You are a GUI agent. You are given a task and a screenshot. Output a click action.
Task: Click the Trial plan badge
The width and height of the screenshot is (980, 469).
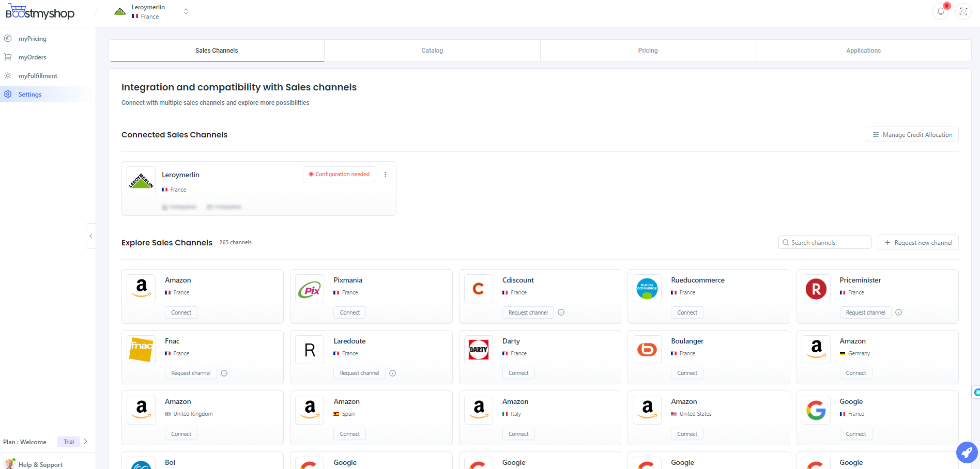[69, 442]
